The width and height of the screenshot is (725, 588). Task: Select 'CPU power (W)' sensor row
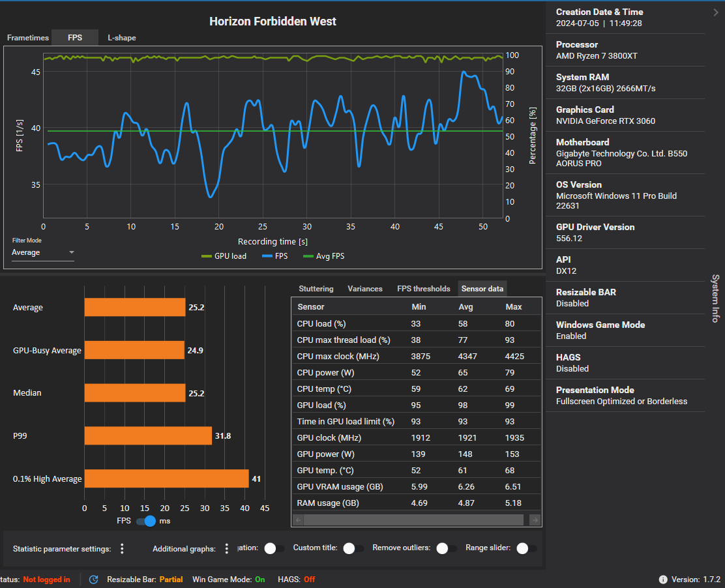[416, 373]
